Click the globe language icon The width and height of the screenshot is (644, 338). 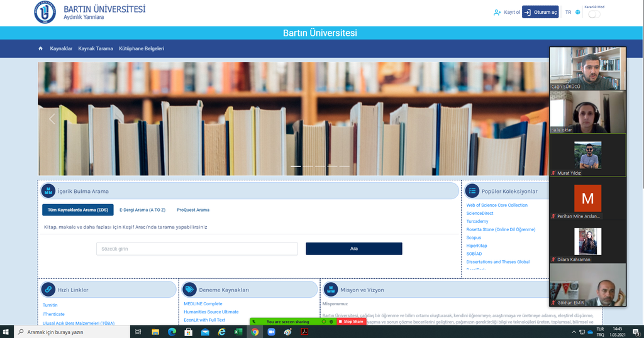click(577, 13)
